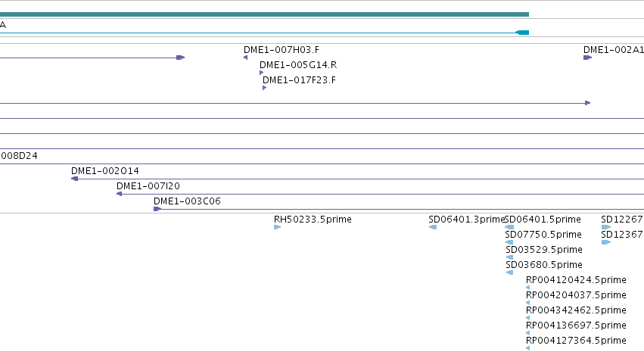The image size is (644, 352).
Task: Click the SD06401.5prime blue arrow glyph
Action: [509, 227]
